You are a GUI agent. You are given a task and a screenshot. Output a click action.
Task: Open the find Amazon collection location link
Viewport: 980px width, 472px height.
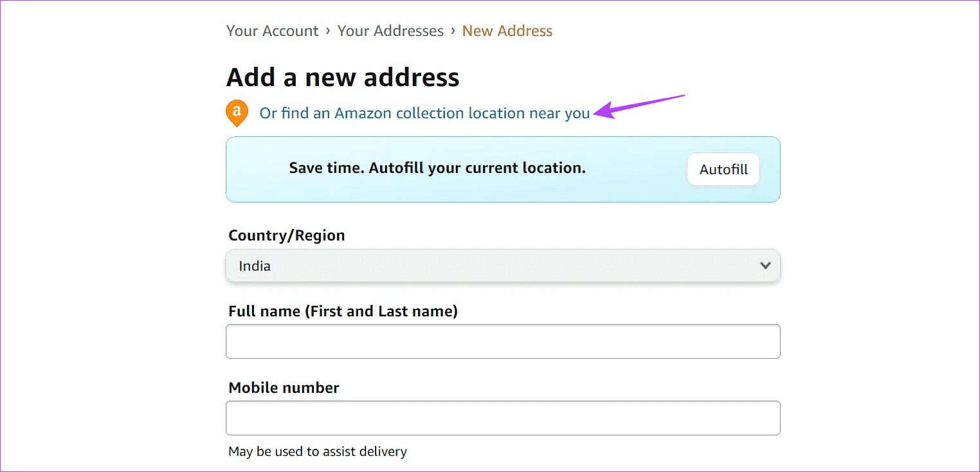tap(424, 113)
